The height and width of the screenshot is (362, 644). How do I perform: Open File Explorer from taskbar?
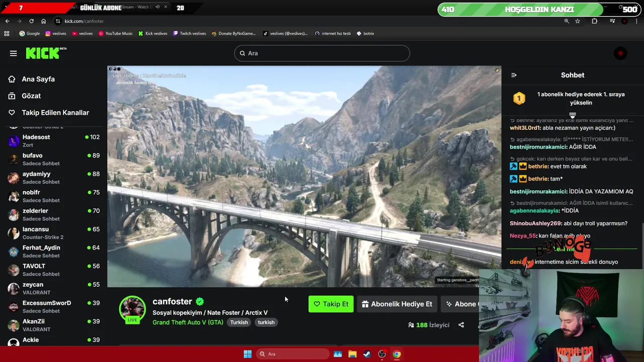(x=352, y=354)
